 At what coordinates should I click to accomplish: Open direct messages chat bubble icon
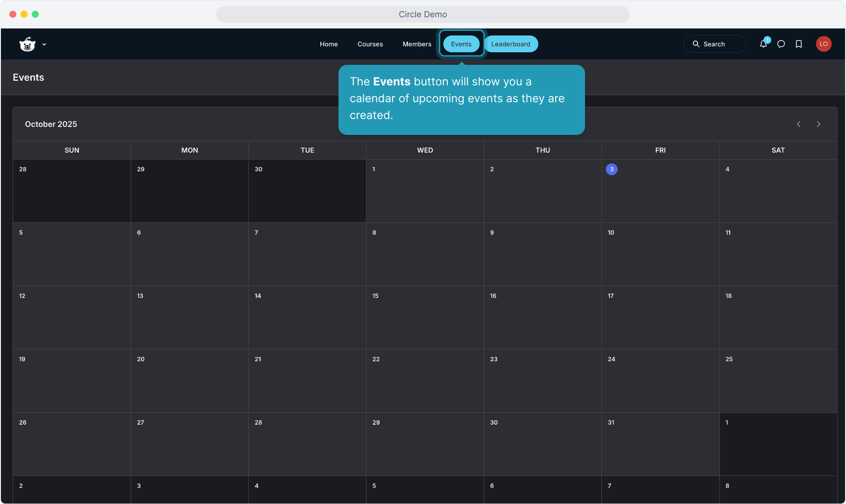click(781, 44)
